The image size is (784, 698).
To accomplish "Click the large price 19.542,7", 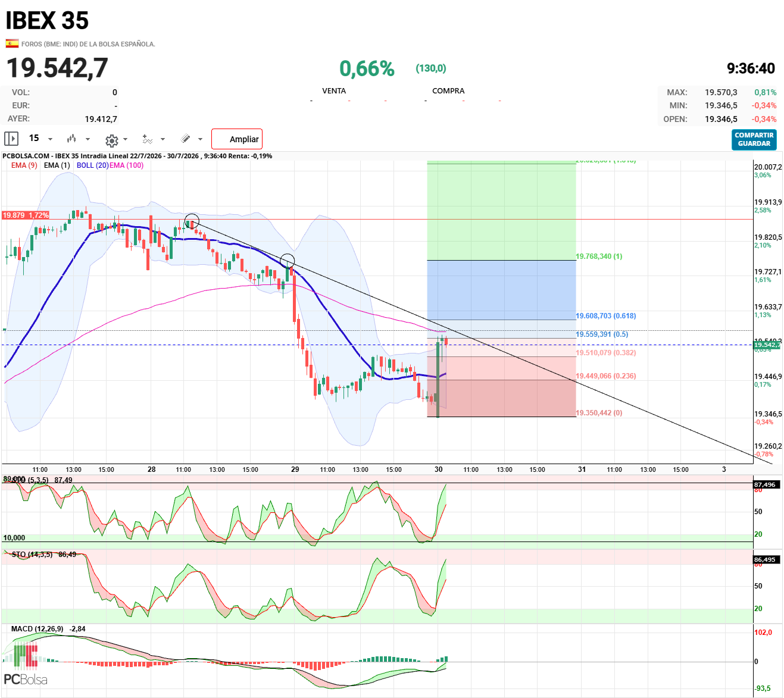I will 57,68.
